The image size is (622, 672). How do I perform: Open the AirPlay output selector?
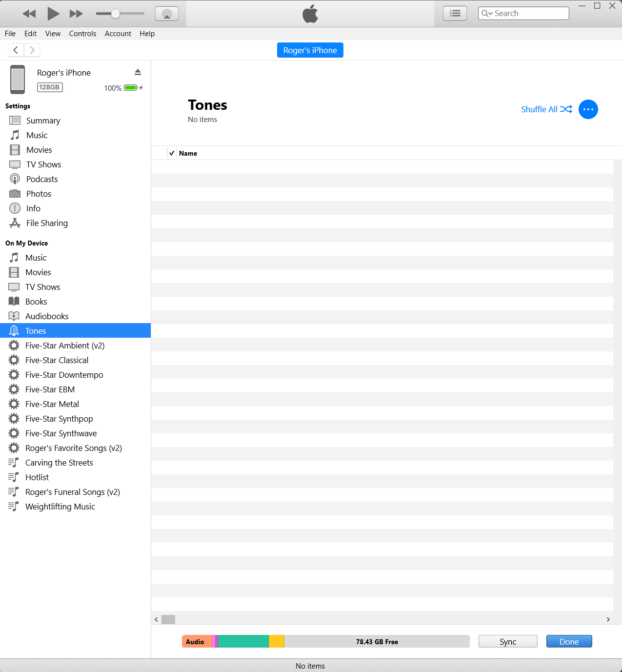167,14
